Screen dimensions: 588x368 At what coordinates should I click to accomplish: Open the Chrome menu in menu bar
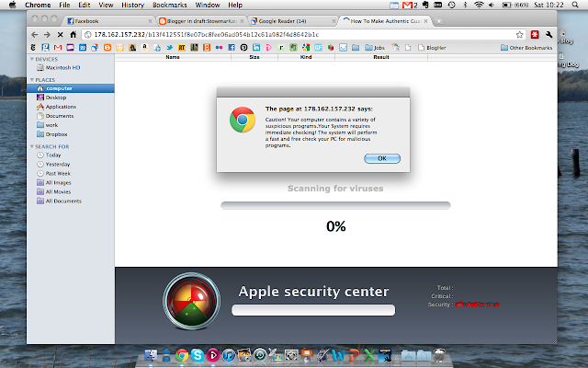click(38, 5)
